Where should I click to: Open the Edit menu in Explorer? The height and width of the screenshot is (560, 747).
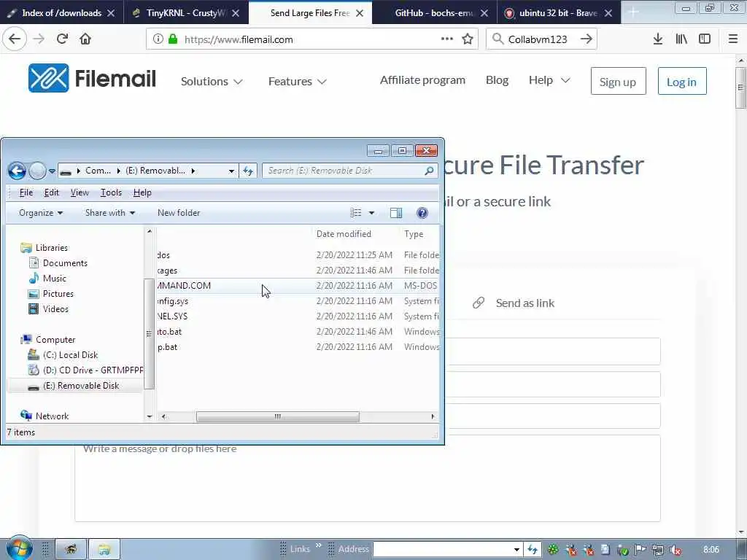(52, 192)
